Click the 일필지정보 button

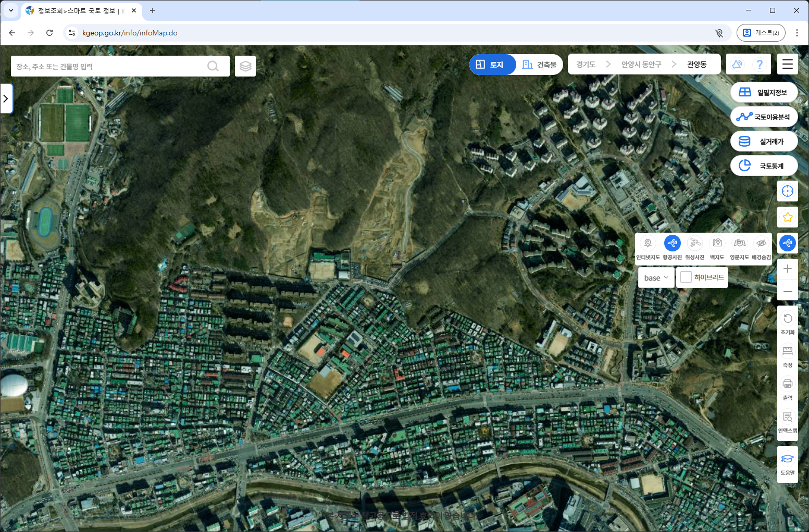tap(764, 93)
